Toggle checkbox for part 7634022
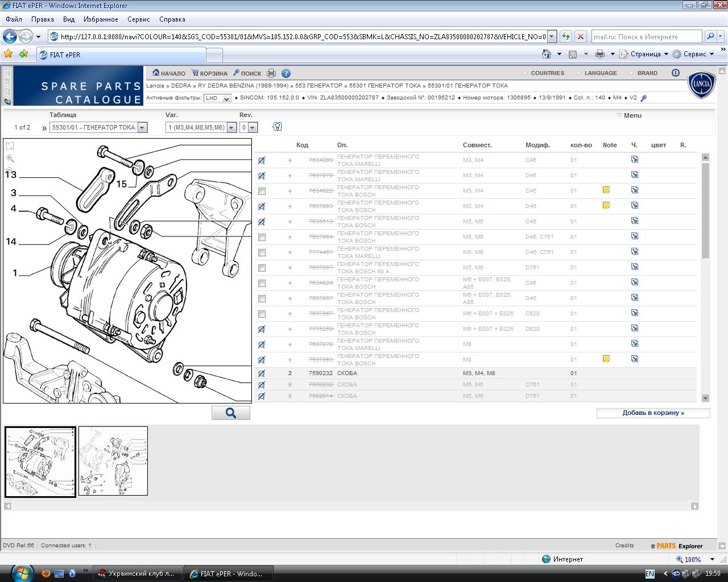This screenshot has height=582, width=728. click(262, 192)
